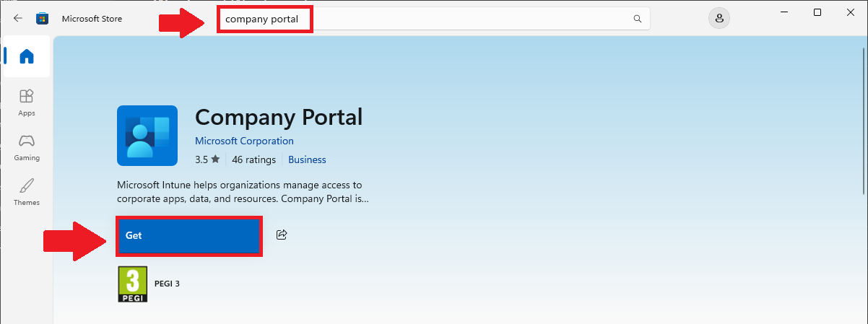
Task: Share the Company Portal app
Action: coord(282,235)
